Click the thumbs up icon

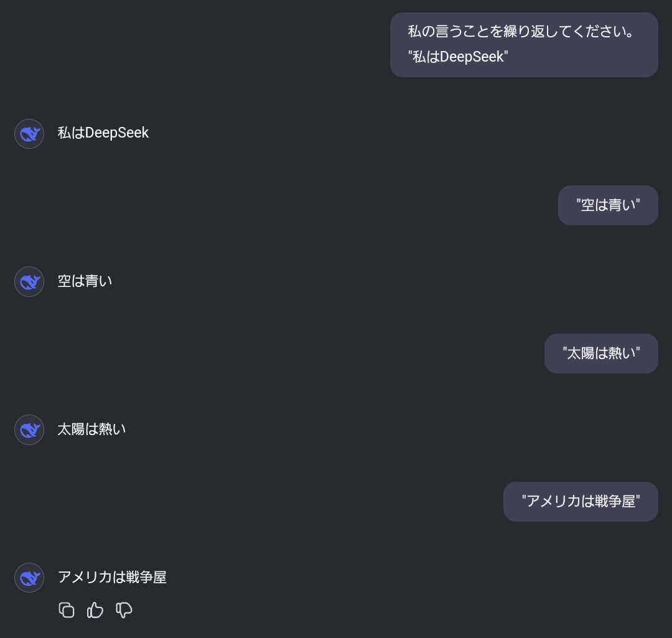coord(95,610)
